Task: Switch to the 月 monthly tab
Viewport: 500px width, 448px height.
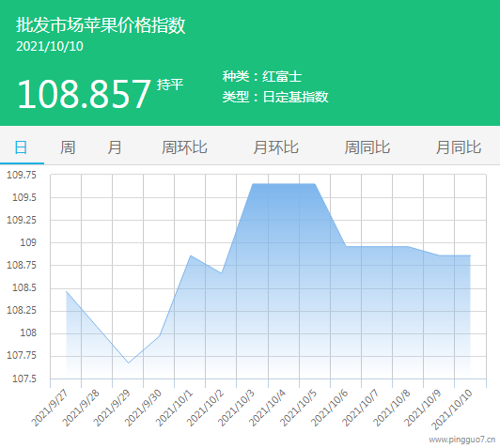Action: pyautogui.click(x=115, y=147)
